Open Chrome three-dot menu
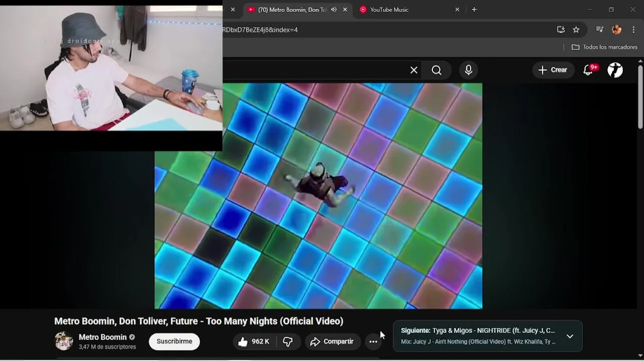 point(634,30)
